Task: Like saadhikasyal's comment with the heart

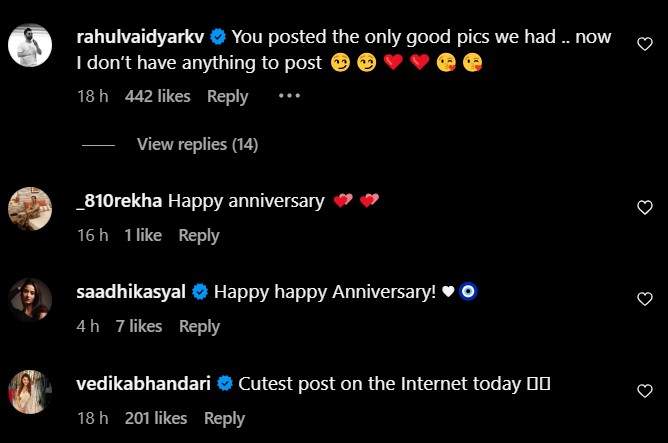Action: pos(645,299)
